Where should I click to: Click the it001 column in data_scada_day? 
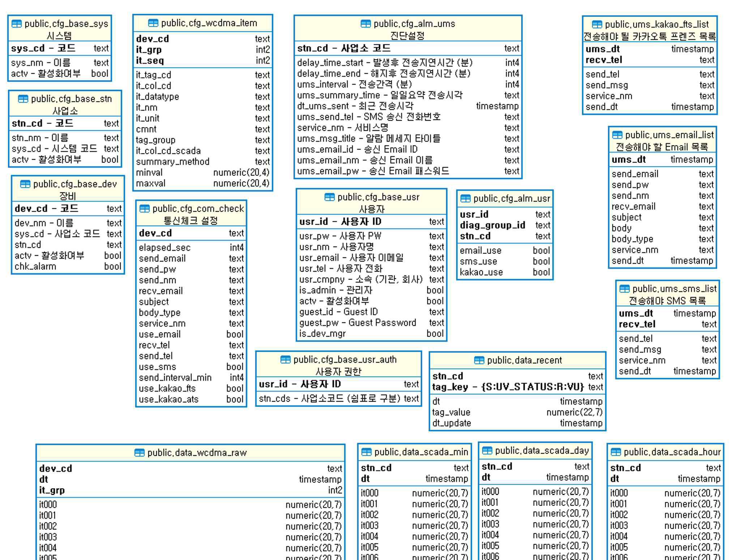pos(535,503)
